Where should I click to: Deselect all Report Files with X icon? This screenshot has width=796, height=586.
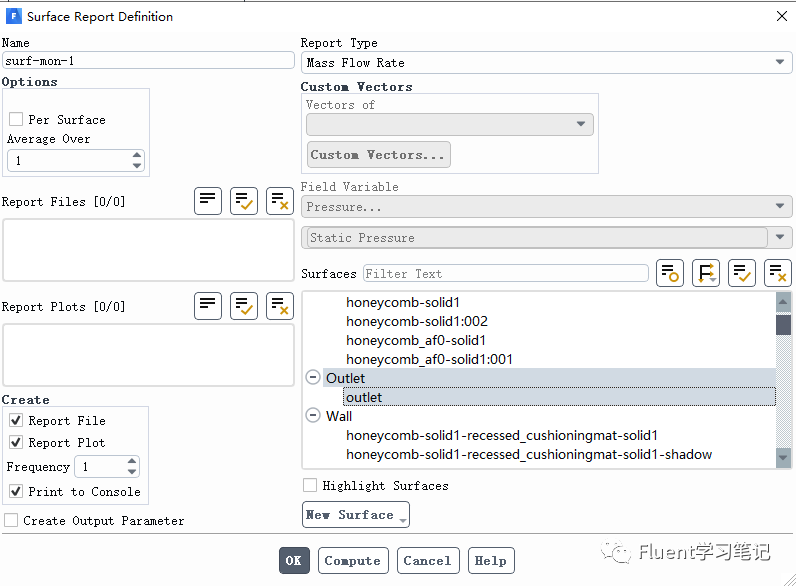[280, 201]
